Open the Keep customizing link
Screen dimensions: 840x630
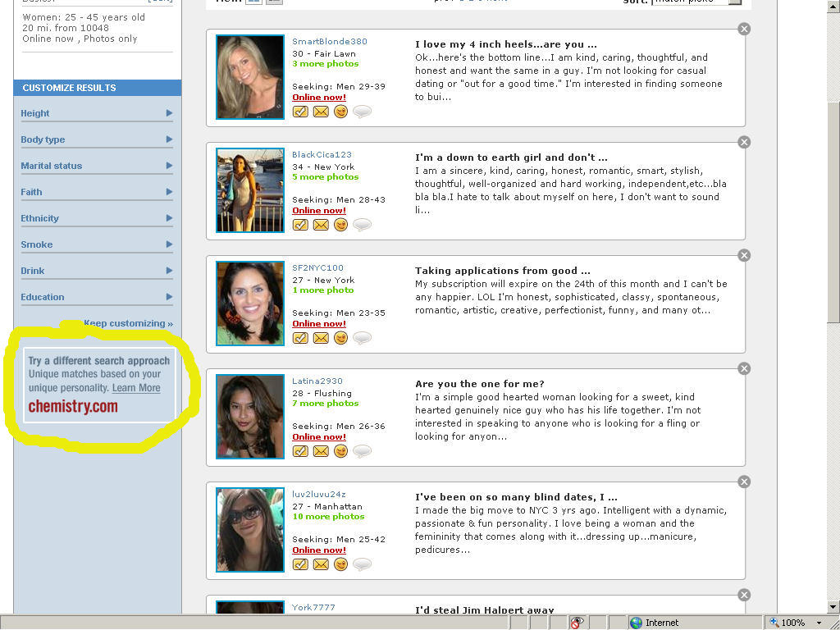pyautogui.click(x=129, y=323)
